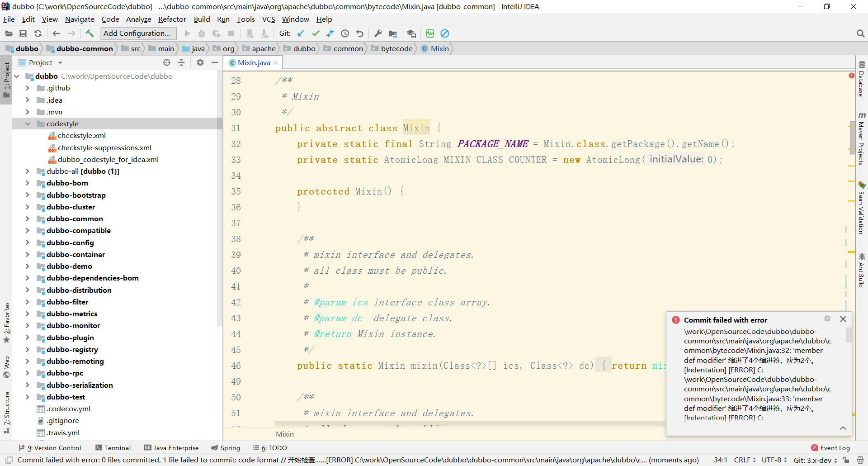Expand the dubbo-rpc module
The width and height of the screenshot is (868, 466).
[x=27, y=373]
